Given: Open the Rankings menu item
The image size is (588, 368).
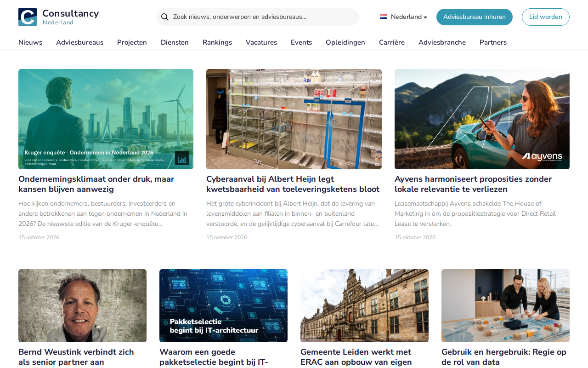Looking at the screenshot, I should (x=217, y=42).
